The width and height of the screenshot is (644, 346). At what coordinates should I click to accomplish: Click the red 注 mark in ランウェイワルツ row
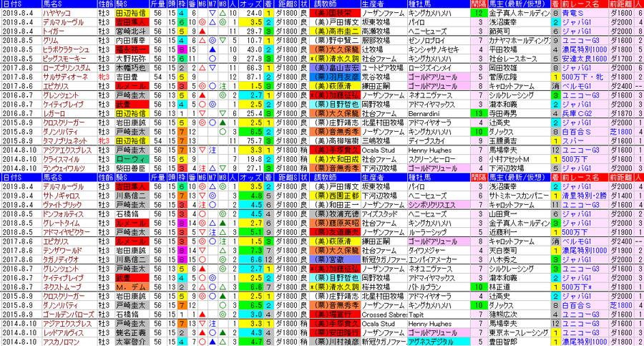[202, 168]
